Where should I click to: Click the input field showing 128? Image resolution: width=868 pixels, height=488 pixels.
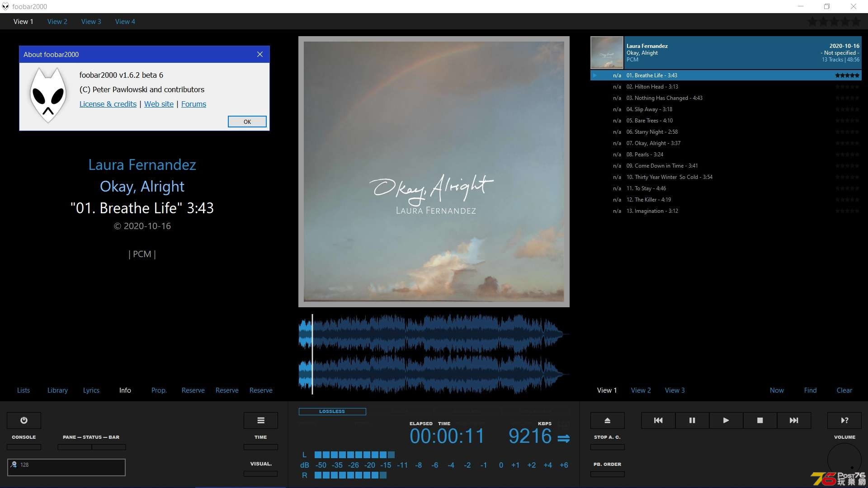(x=66, y=467)
